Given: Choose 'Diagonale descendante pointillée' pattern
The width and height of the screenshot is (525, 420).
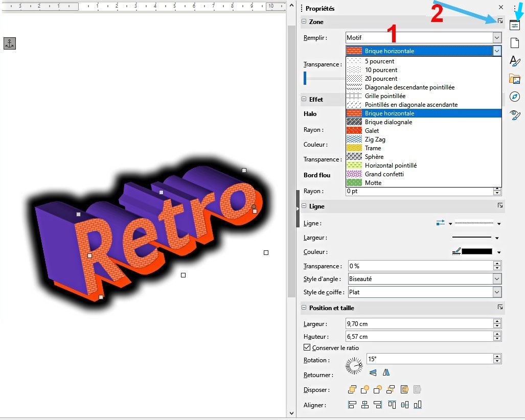Looking at the screenshot, I should (424, 87).
